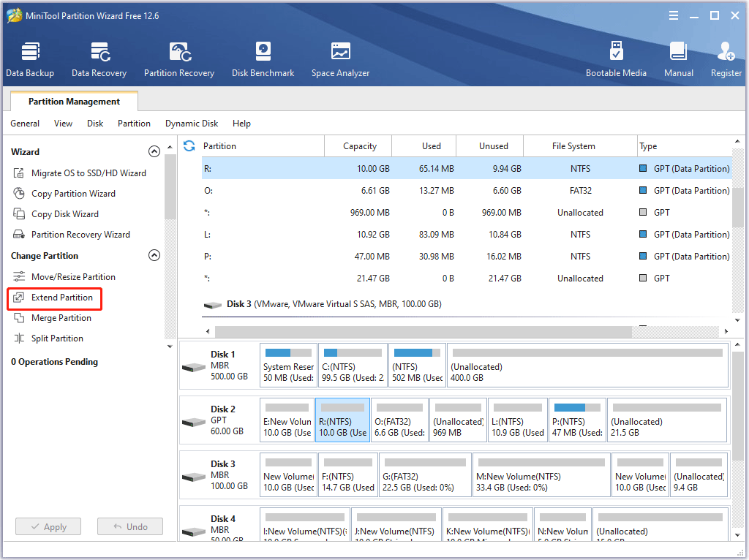Click the scroll-right arrow of the partition list
749x560 pixels.
726,331
